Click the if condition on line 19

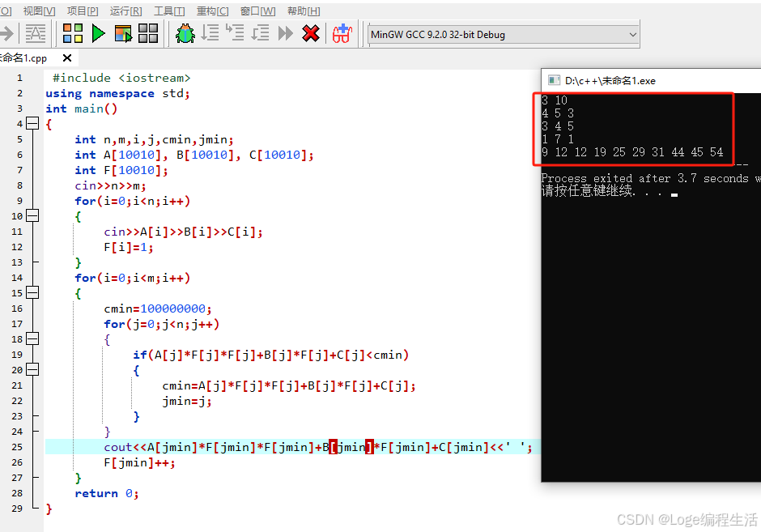[x=271, y=355]
